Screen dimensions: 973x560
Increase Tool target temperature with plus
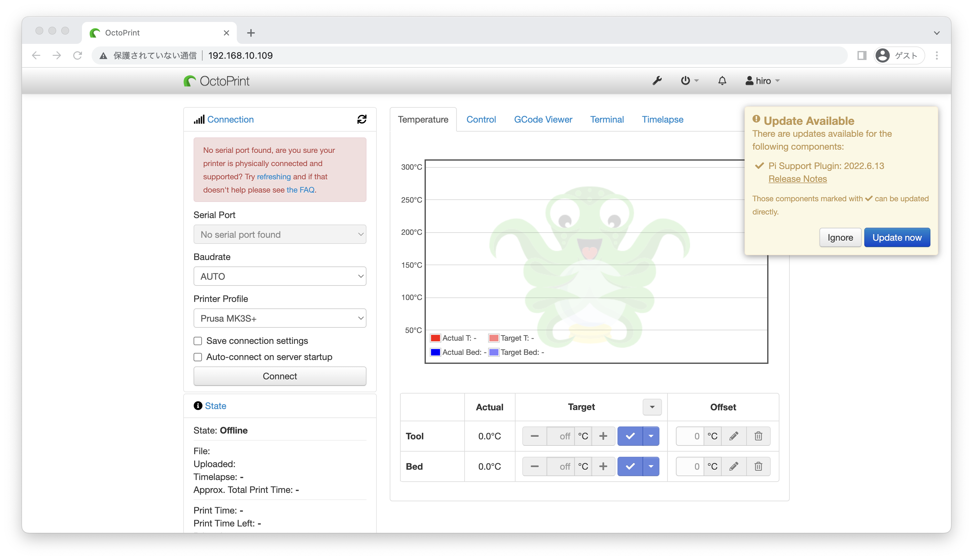(603, 436)
